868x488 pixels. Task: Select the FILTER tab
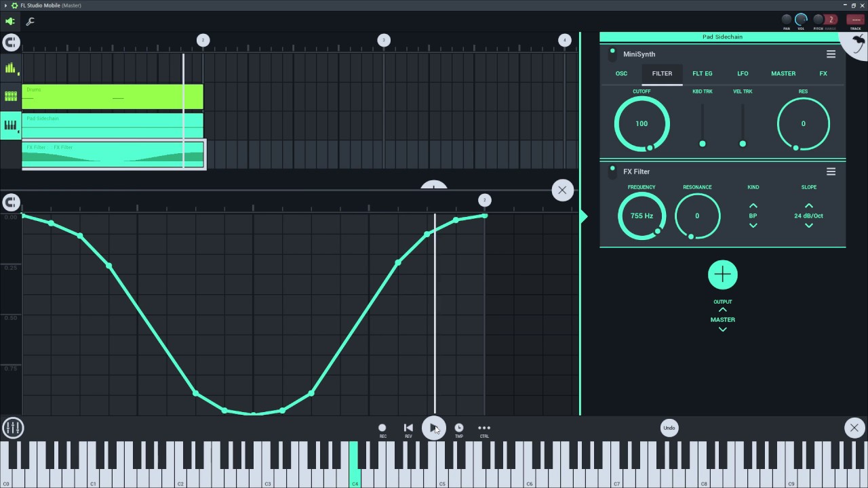[x=662, y=73]
